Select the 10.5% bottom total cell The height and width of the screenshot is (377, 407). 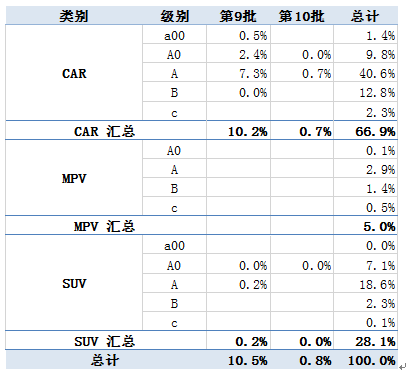tap(238, 360)
